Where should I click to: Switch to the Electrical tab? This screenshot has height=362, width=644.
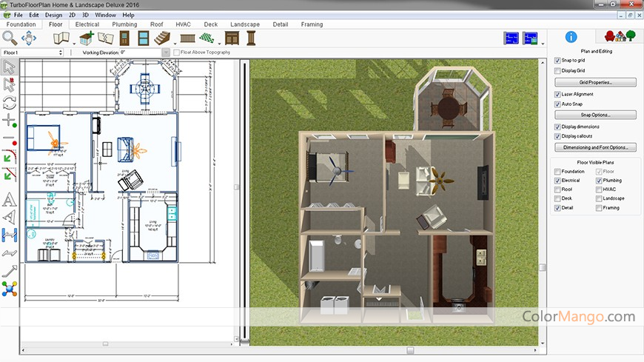click(87, 24)
